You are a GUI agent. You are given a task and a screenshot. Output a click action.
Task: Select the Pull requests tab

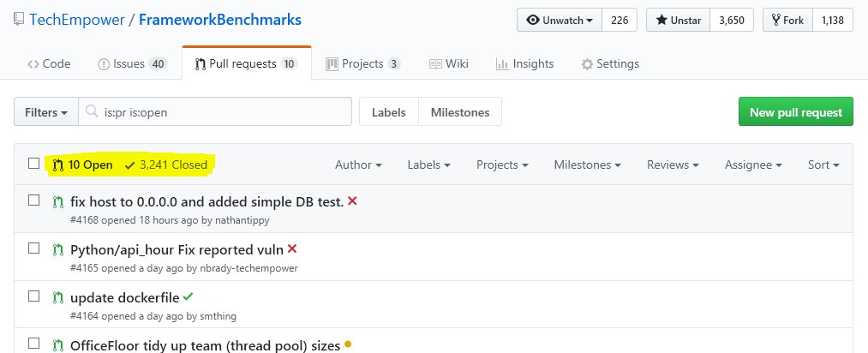click(x=246, y=63)
